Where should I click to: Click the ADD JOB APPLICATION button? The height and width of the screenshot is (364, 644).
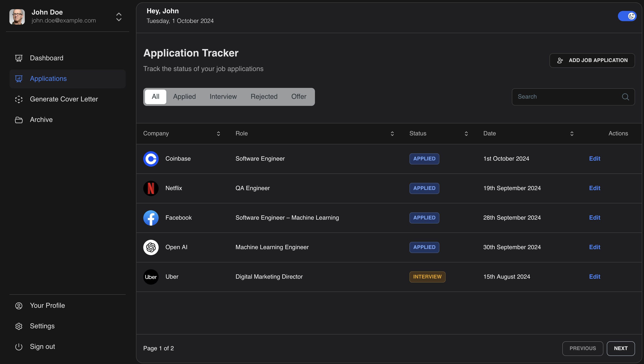(592, 60)
